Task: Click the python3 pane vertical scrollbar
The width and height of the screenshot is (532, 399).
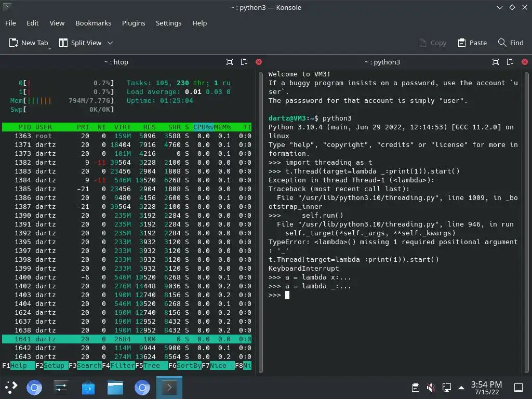Action: pos(527,222)
